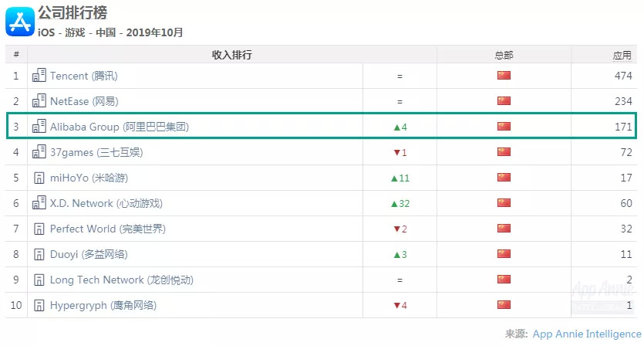Click the App Annie Intelligence source link
The height and width of the screenshot is (346, 644).
pos(586,334)
